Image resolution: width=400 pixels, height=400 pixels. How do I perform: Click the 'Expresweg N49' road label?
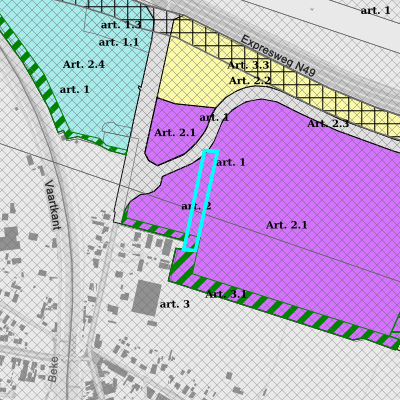pyautogui.click(x=278, y=56)
